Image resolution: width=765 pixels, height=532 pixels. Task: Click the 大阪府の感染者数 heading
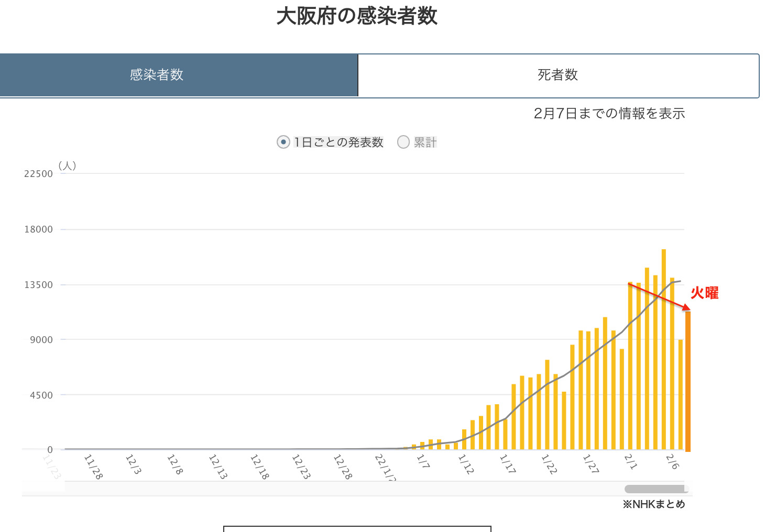(357, 16)
